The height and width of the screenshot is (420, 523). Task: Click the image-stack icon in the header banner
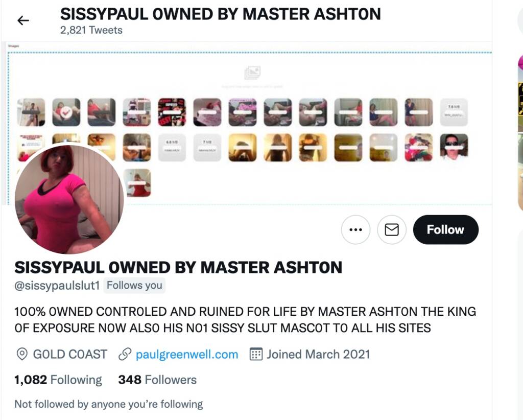click(x=252, y=73)
